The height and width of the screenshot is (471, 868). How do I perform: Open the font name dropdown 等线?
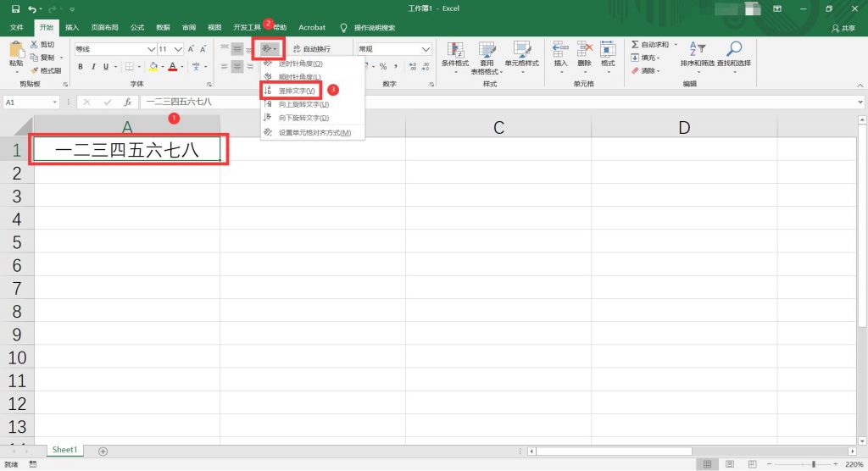(151, 49)
